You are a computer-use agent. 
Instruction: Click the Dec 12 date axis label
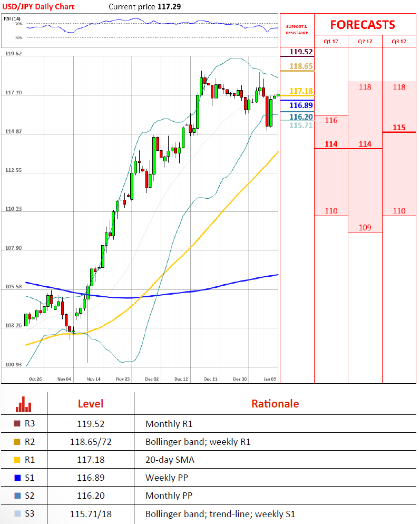tap(181, 379)
